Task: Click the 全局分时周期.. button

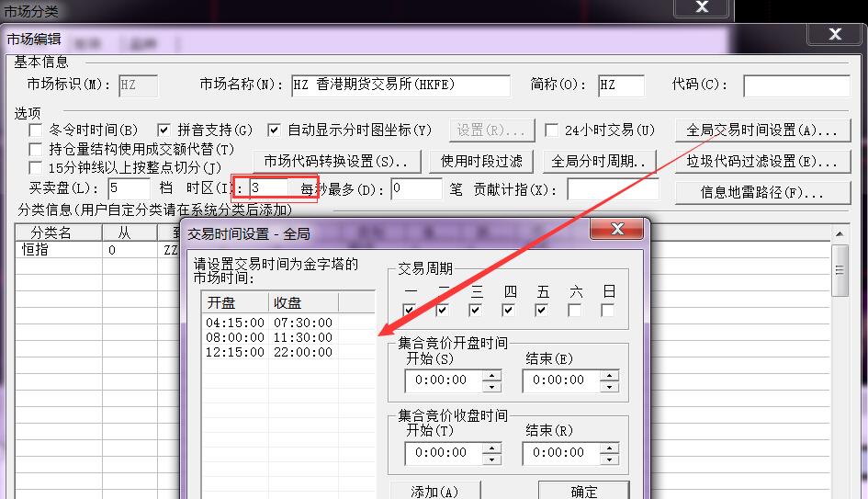Action: (x=600, y=162)
